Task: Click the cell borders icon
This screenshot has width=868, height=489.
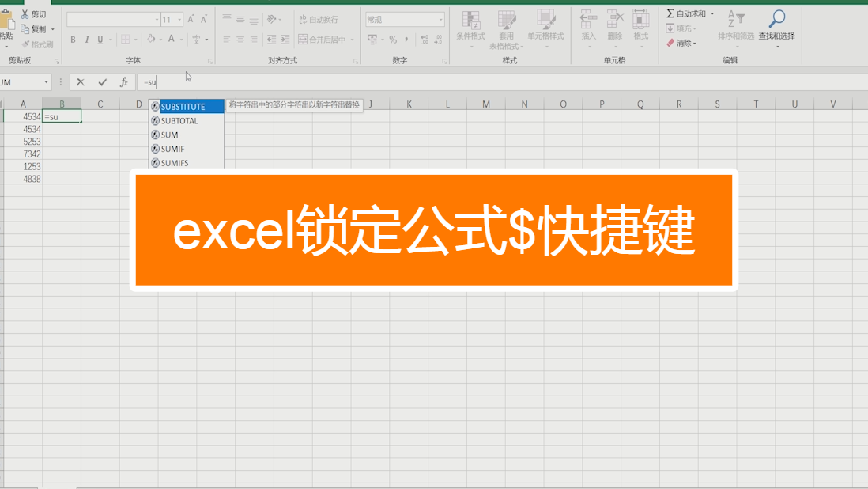Action: pos(125,40)
